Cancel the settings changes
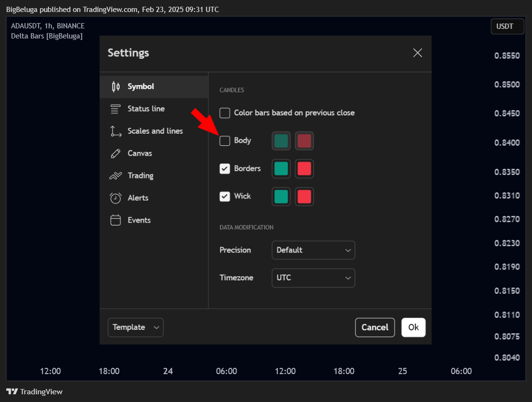 pos(375,327)
